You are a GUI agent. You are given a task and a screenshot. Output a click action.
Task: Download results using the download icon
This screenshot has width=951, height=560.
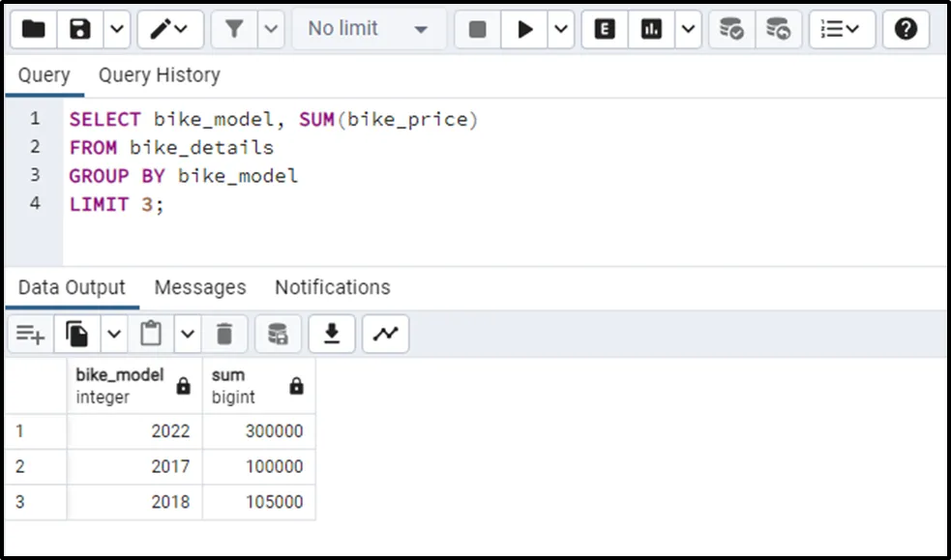tap(332, 334)
